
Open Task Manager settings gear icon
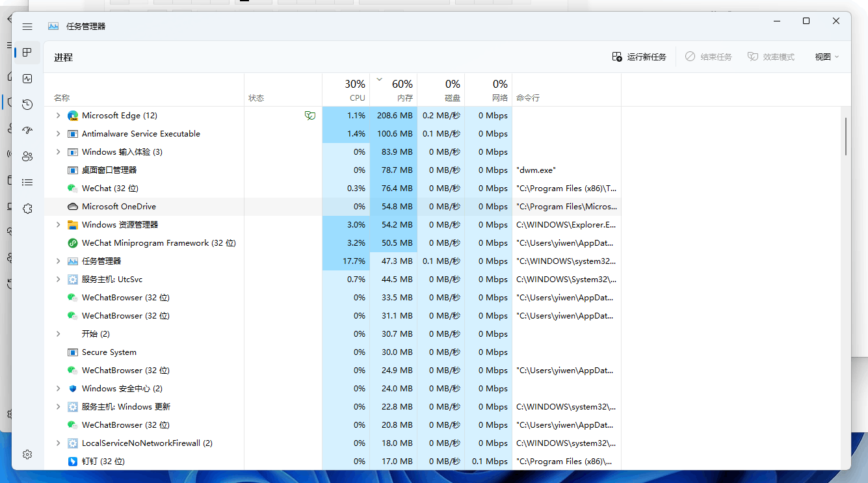pyautogui.click(x=27, y=454)
